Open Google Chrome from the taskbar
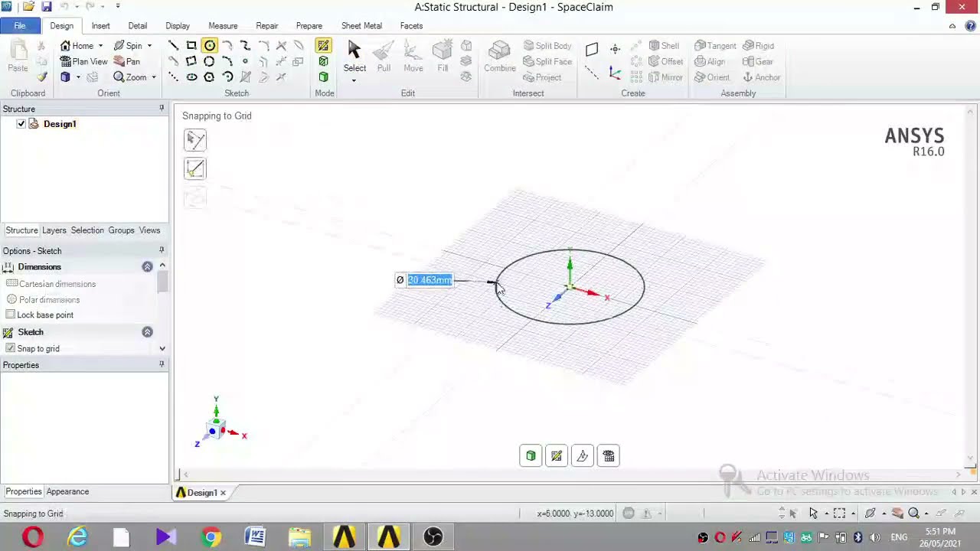 [x=211, y=537]
